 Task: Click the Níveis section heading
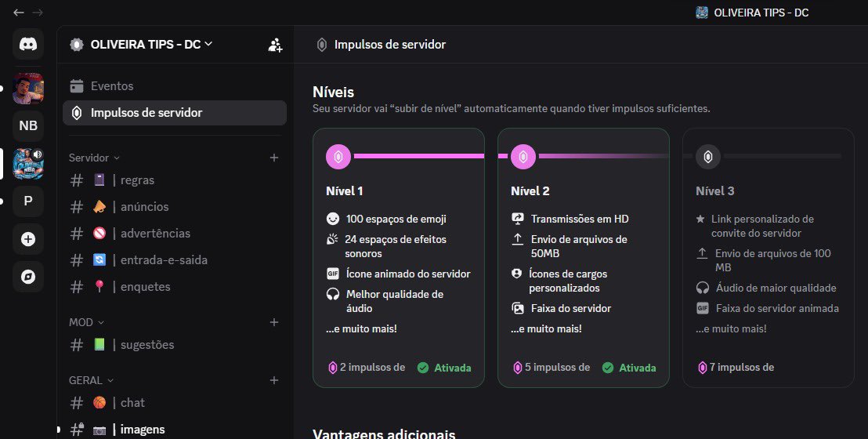(x=333, y=92)
